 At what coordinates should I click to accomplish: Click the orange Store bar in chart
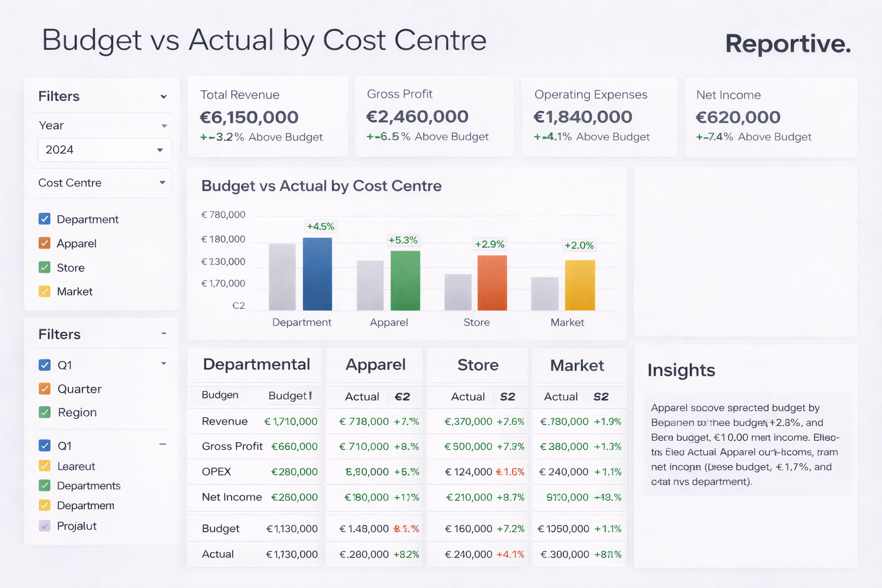(492, 283)
